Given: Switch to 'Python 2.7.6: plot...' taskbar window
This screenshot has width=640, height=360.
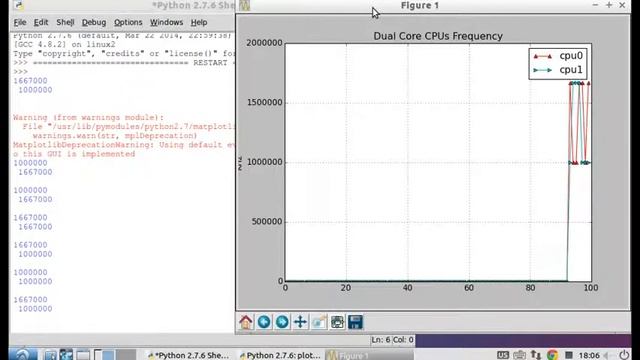Looking at the screenshot, I should [x=280, y=356].
